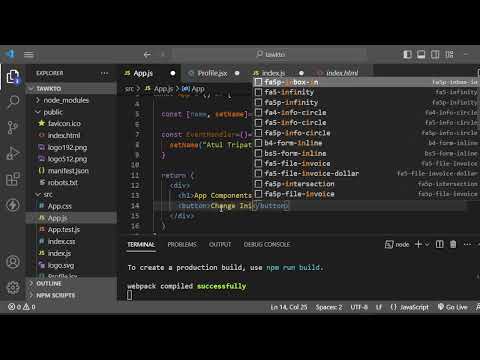Open the node terminal profile label

397,244
